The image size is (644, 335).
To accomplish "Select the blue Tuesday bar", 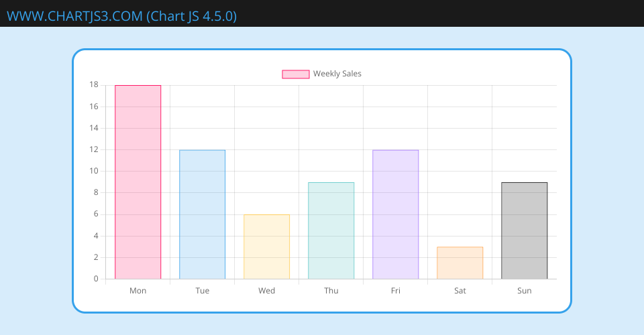I will (202, 214).
